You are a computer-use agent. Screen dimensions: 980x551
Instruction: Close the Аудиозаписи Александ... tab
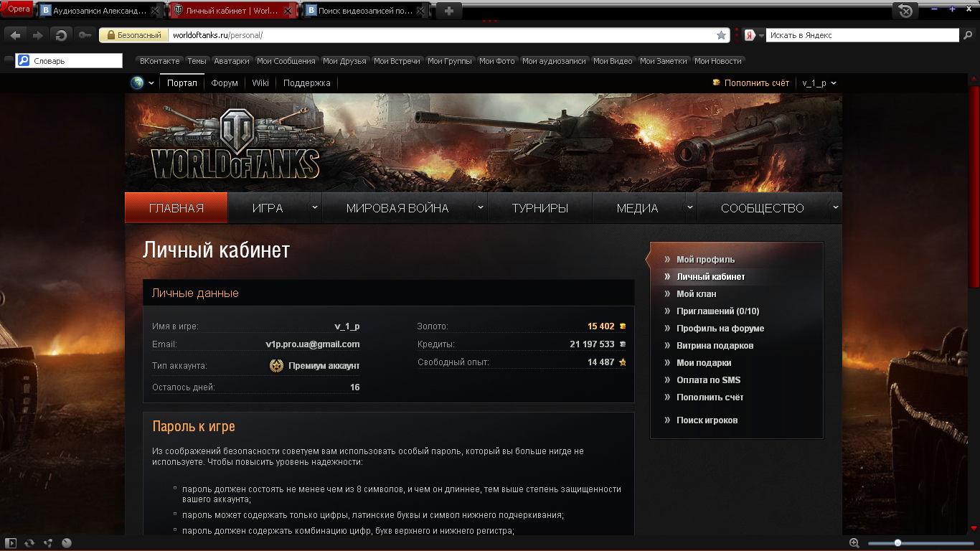(x=154, y=11)
